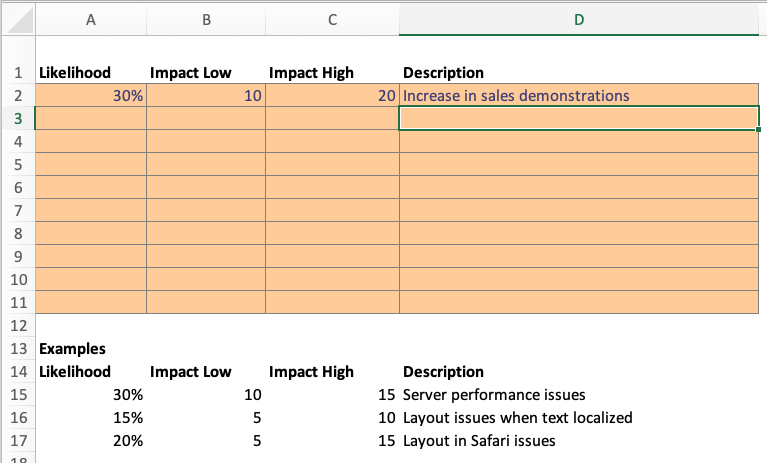Select row 16 header
Viewport: 767px width, 463px height.
click(x=18, y=418)
